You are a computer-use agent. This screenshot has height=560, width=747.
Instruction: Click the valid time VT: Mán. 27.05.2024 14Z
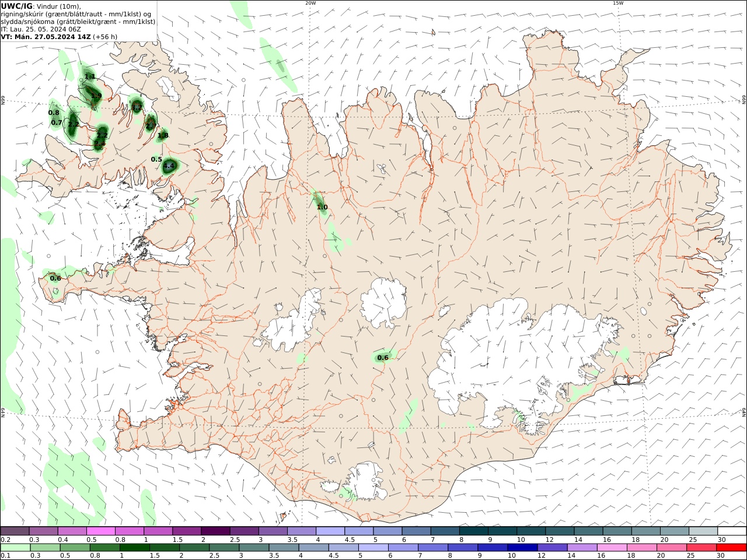(46, 36)
